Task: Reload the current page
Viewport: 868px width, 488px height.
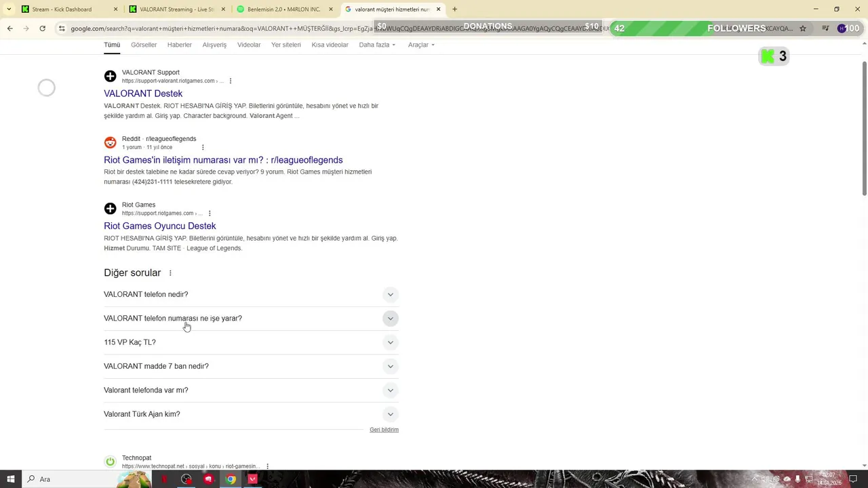Action: 42,28
